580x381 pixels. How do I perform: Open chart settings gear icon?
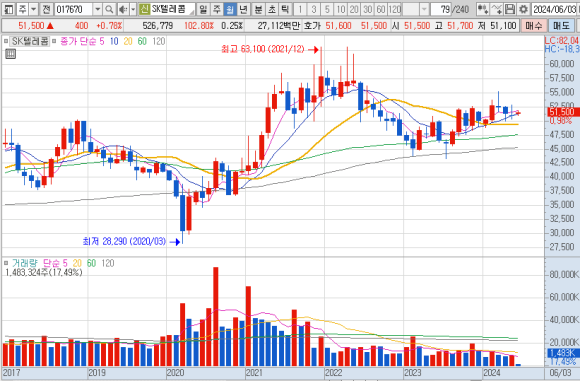coord(523,9)
